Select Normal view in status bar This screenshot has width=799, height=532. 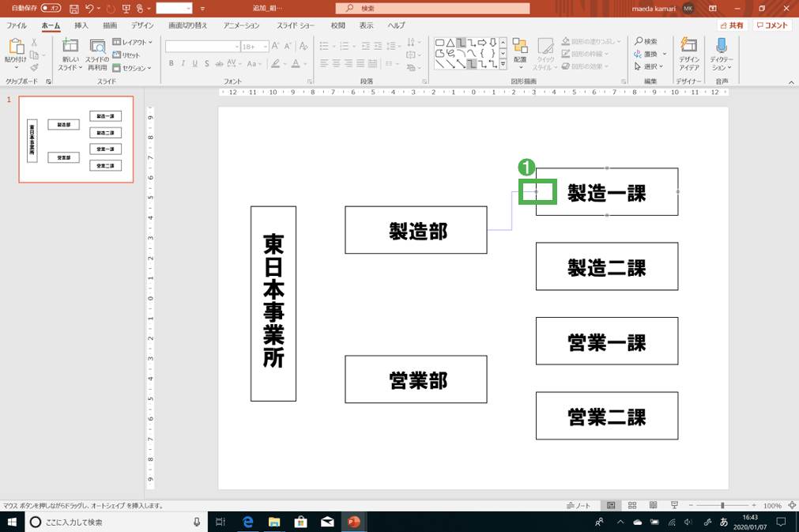tap(610, 505)
